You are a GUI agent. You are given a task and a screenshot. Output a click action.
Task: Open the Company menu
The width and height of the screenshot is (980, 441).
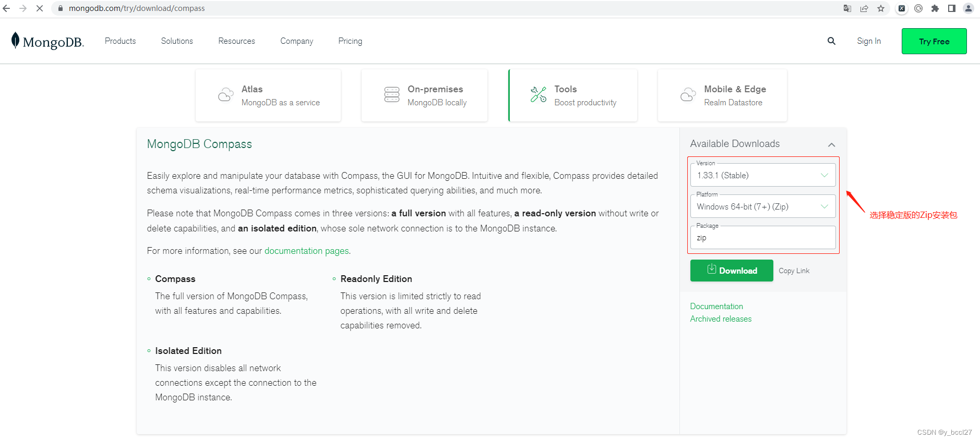coord(297,41)
